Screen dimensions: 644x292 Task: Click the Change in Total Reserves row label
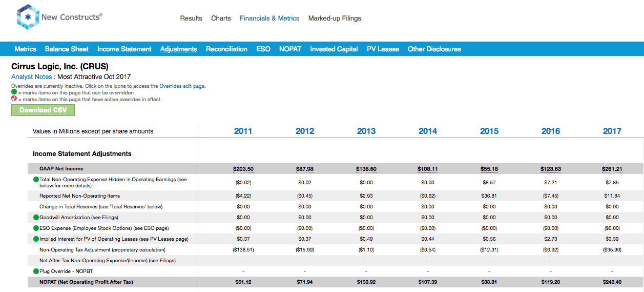[101, 207]
